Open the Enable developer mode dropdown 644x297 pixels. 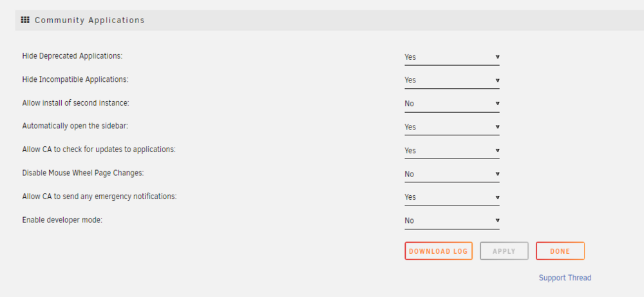452,220
